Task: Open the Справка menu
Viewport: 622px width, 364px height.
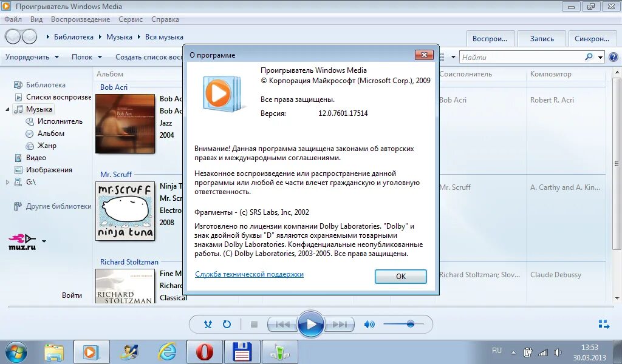Action: click(x=165, y=19)
